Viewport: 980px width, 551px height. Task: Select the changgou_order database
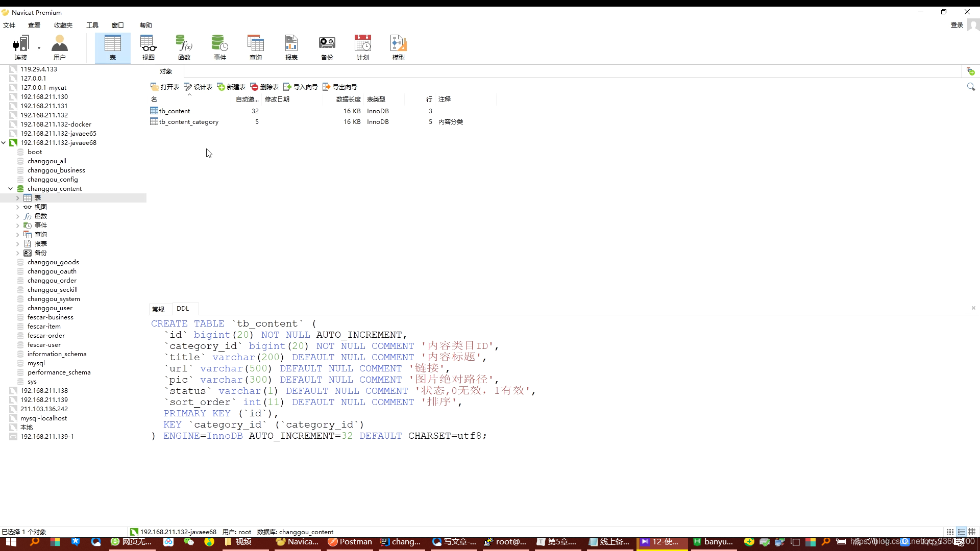click(x=52, y=281)
